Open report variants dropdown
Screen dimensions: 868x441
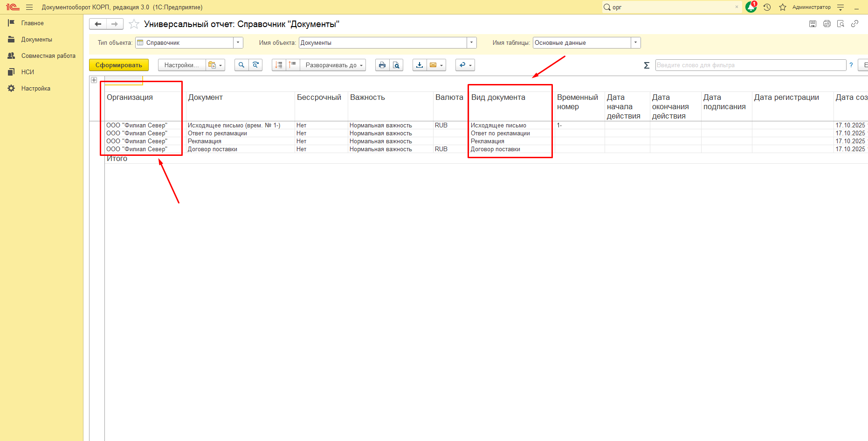[x=215, y=65]
